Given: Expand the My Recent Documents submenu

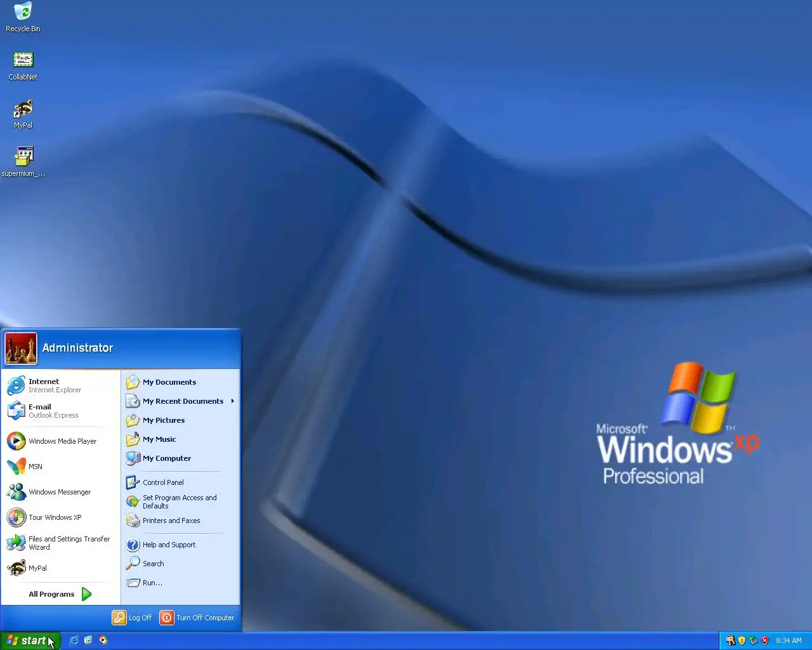Looking at the screenshot, I should pos(180,401).
